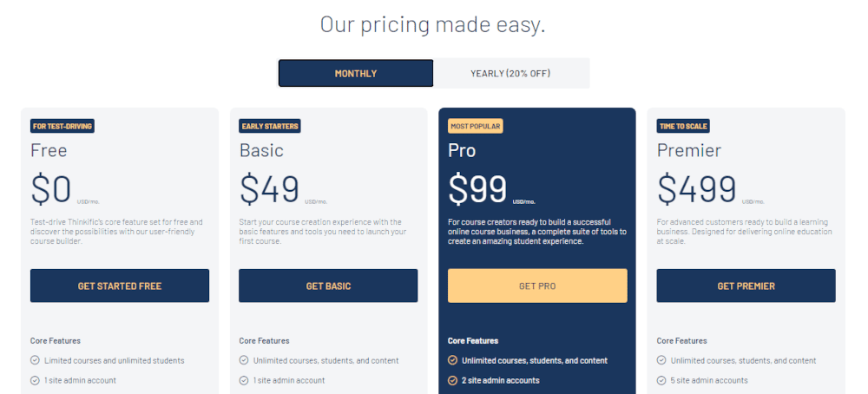This screenshot has width=868, height=394.
Task: Click the Pro plan title
Action: coord(462,150)
